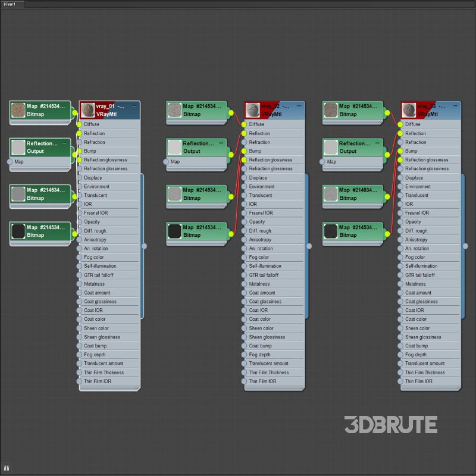Collapse the vray_01 VRayMtl node
The image size is (476, 476).
[x=134, y=106]
